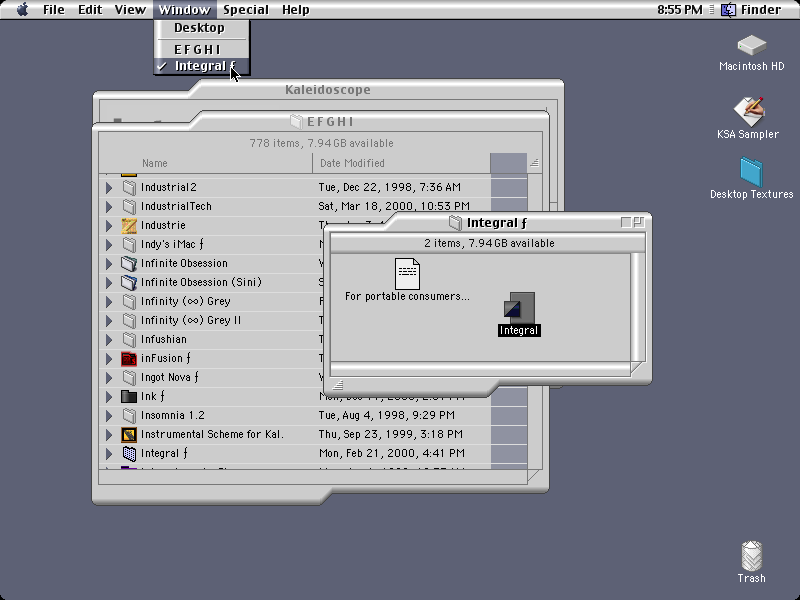Open the Help menu
The image size is (800, 600).
pyautogui.click(x=295, y=10)
